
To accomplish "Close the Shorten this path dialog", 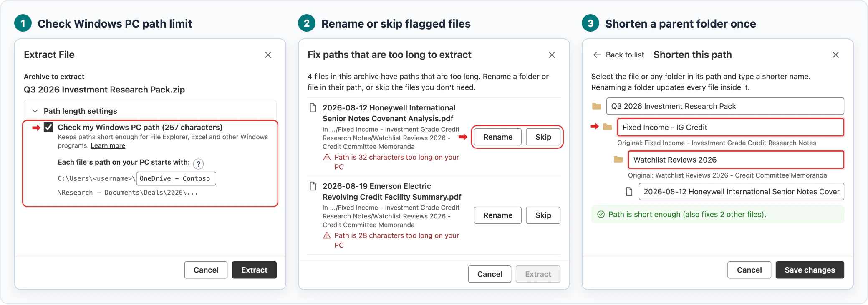I will (x=835, y=55).
